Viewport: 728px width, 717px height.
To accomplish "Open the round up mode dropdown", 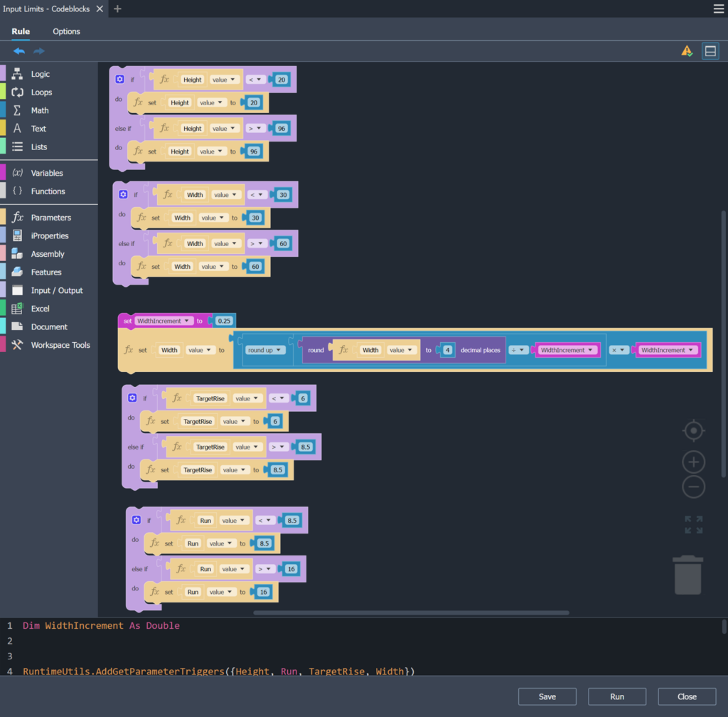I will pos(264,350).
